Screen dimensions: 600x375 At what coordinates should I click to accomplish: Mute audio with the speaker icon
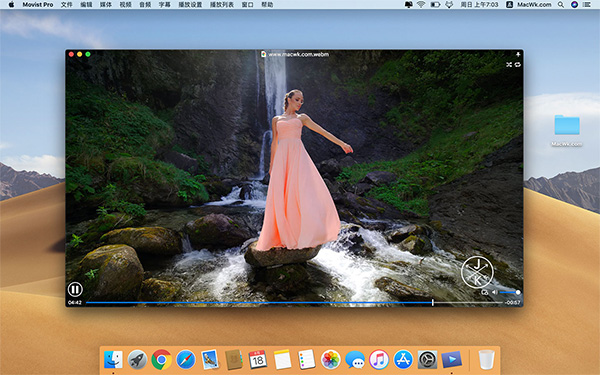coord(494,292)
